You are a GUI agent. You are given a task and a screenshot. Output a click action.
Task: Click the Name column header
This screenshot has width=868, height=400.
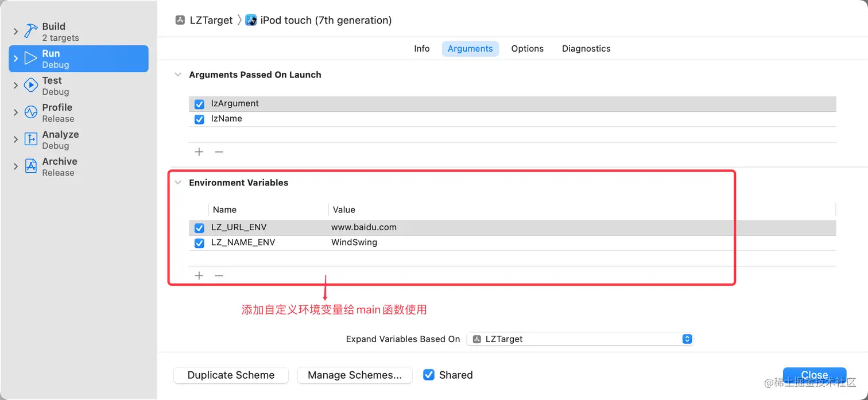(224, 210)
